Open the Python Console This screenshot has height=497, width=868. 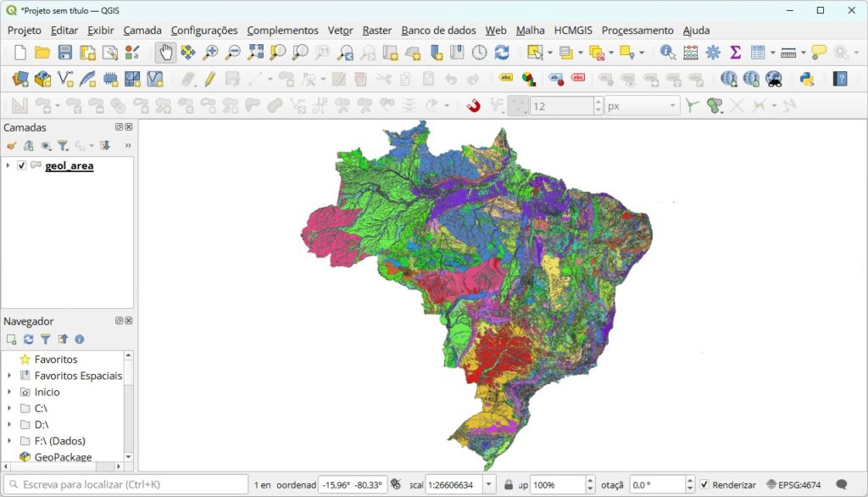tap(807, 79)
